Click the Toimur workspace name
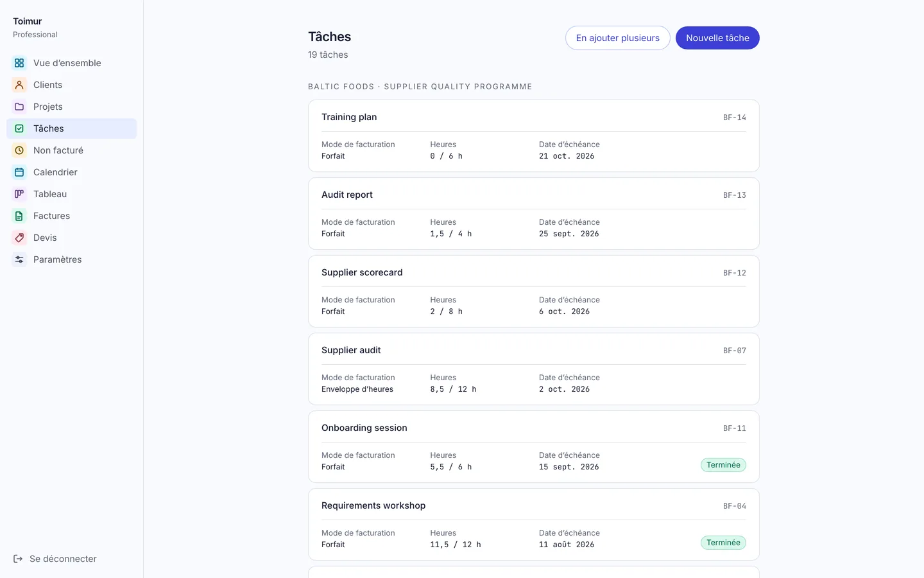Screen dimensions: 924x578 tap(28, 21)
